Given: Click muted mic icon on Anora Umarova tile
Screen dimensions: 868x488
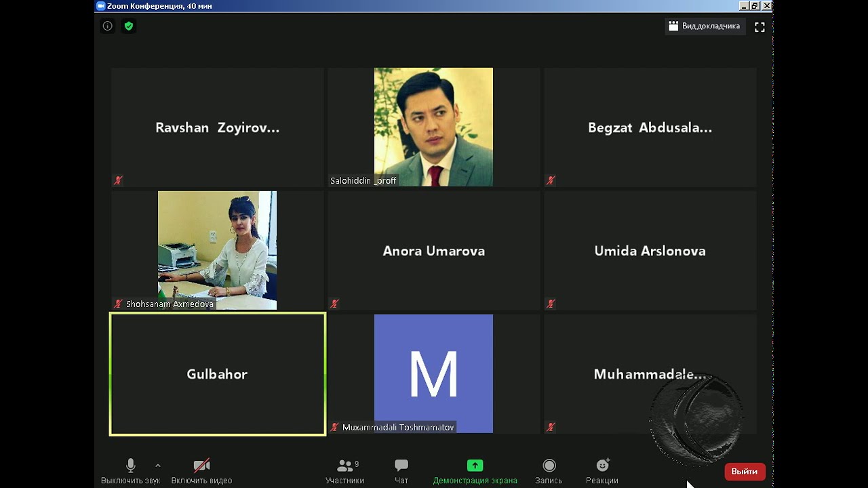Looking at the screenshot, I should (334, 304).
